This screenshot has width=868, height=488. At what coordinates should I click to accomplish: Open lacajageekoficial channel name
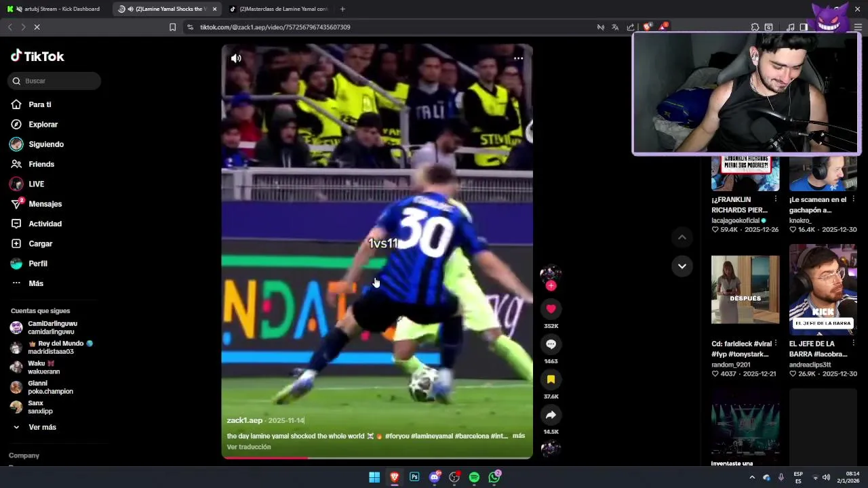coord(736,220)
